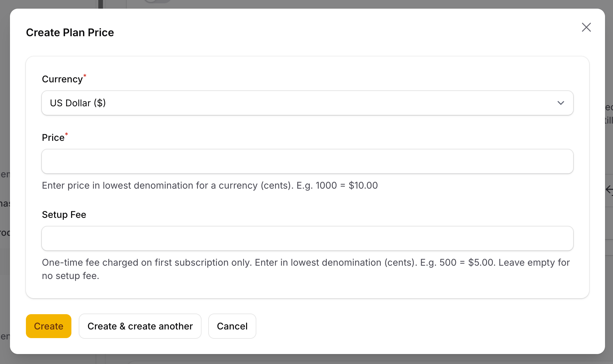Cancel the plan price creation
The width and height of the screenshot is (613, 364).
[x=232, y=326]
